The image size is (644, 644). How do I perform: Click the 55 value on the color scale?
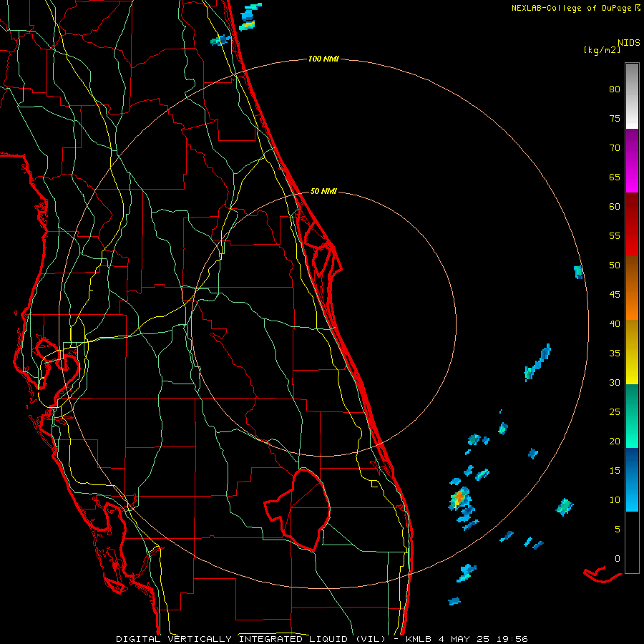(x=615, y=236)
